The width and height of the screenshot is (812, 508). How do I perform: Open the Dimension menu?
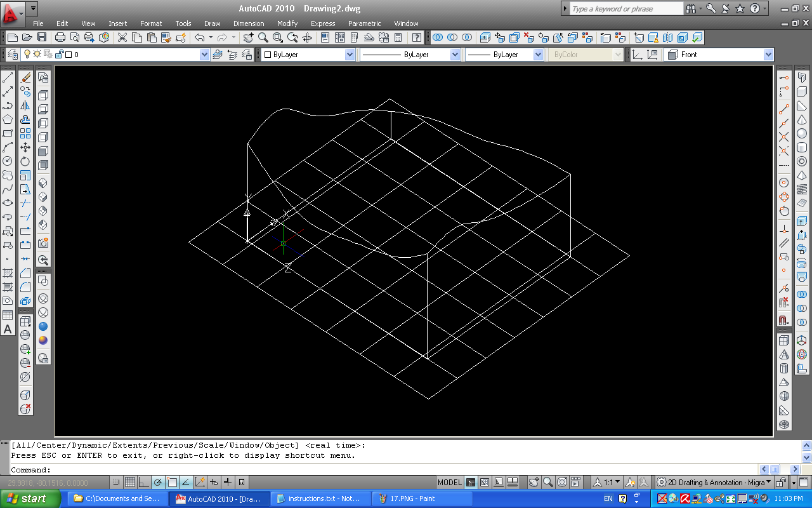pos(248,23)
